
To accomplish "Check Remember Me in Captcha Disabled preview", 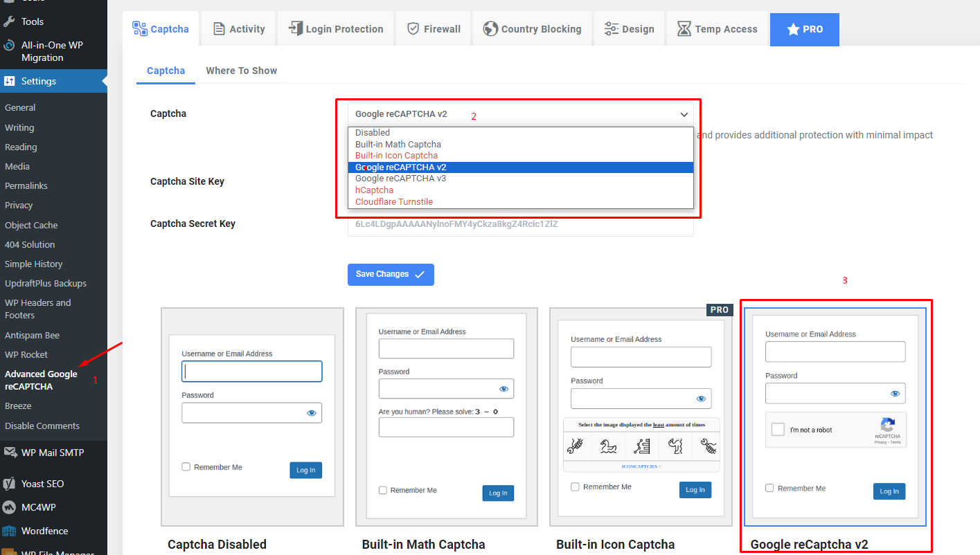I will tap(186, 467).
